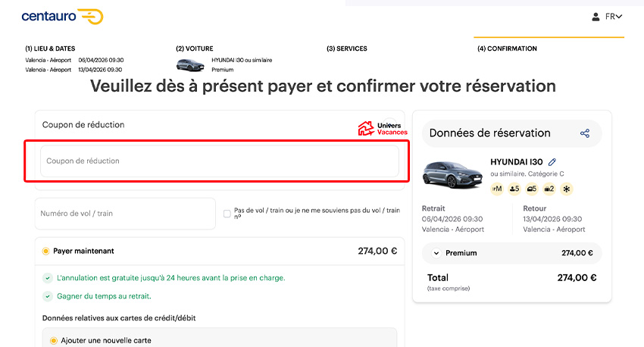Click the Coupon de réduction field

coord(220,161)
